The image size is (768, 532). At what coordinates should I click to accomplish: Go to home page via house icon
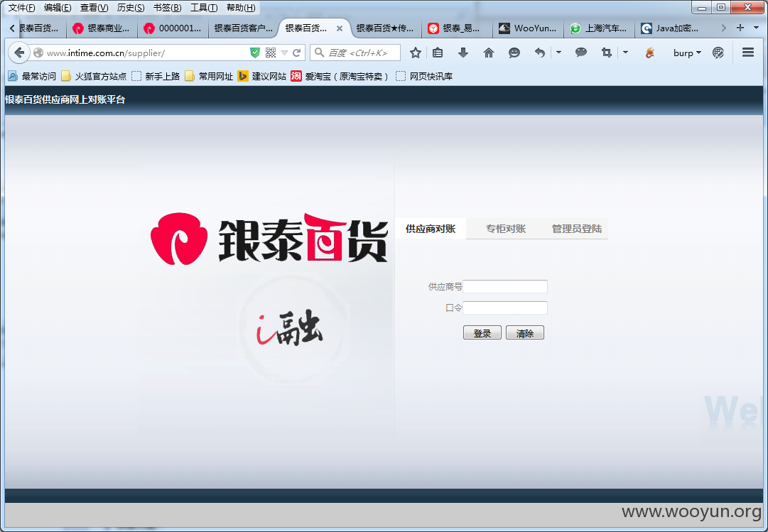coord(488,53)
